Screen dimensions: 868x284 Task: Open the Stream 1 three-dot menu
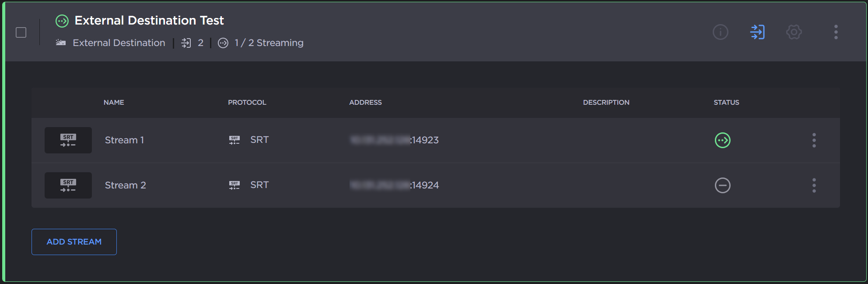point(814,140)
